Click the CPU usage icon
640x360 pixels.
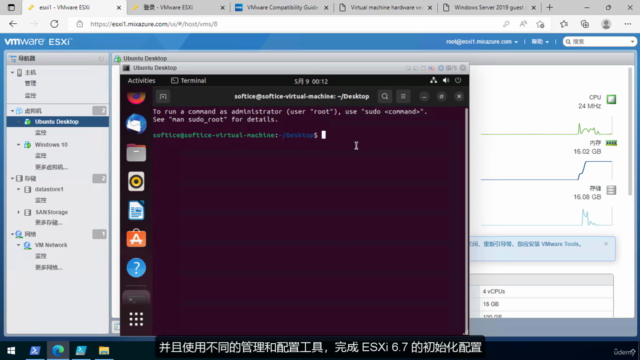pyautogui.click(x=611, y=99)
